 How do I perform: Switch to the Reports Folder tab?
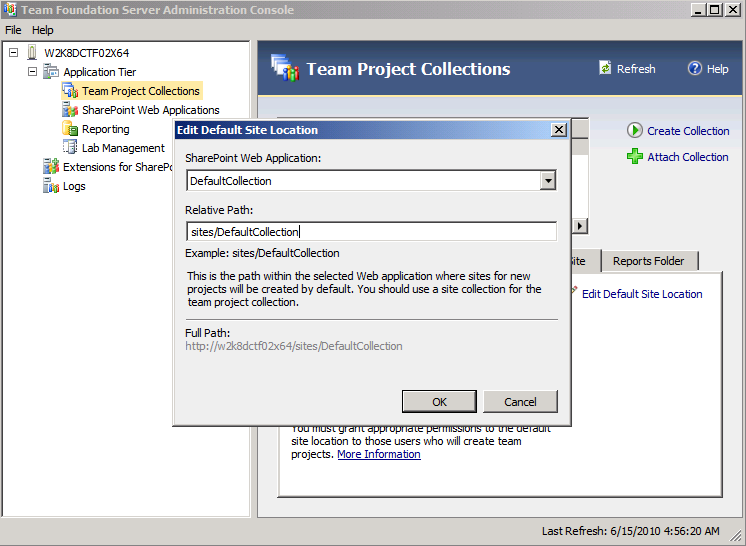648,261
